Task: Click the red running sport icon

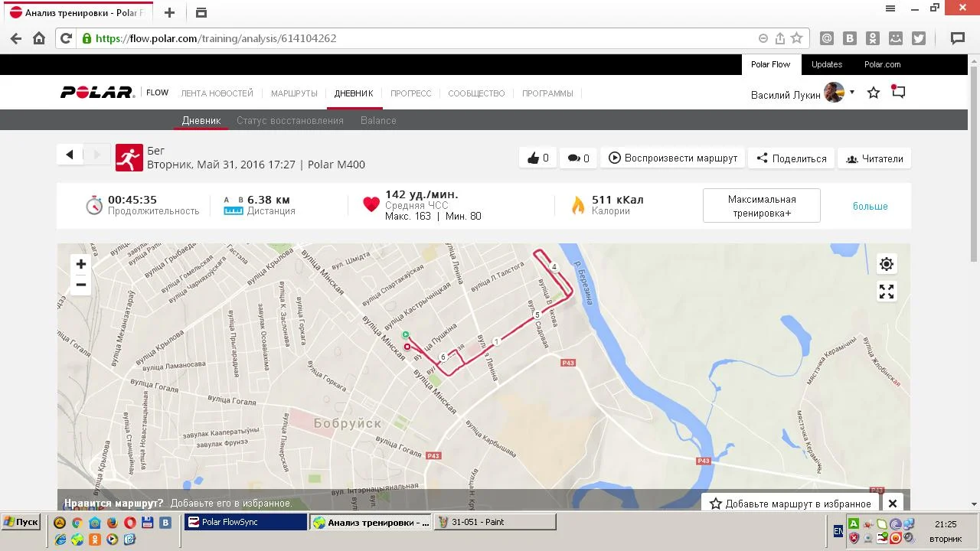Action: coord(129,158)
